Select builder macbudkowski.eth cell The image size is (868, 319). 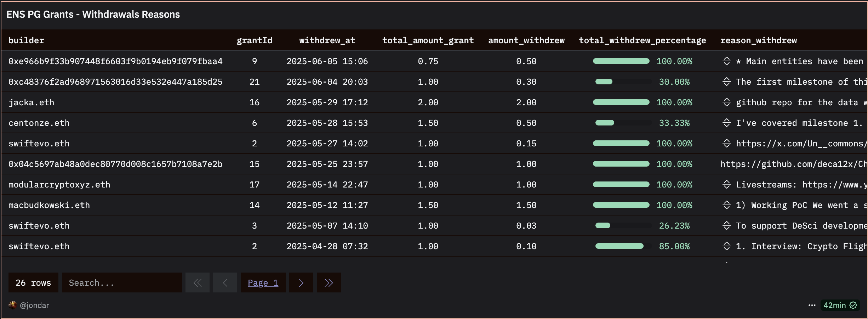[49, 205]
